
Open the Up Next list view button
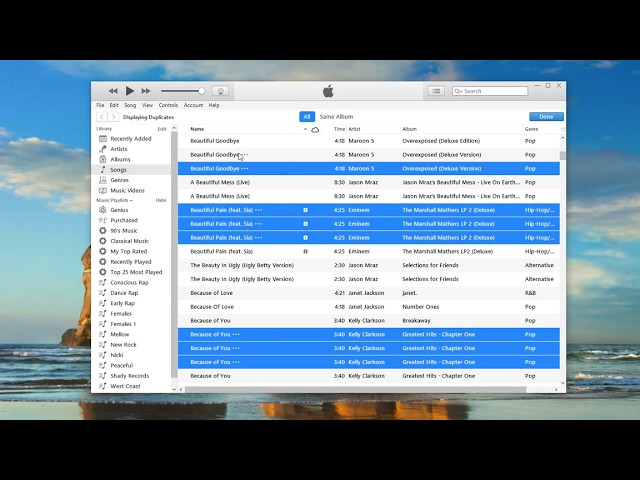(x=436, y=91)
